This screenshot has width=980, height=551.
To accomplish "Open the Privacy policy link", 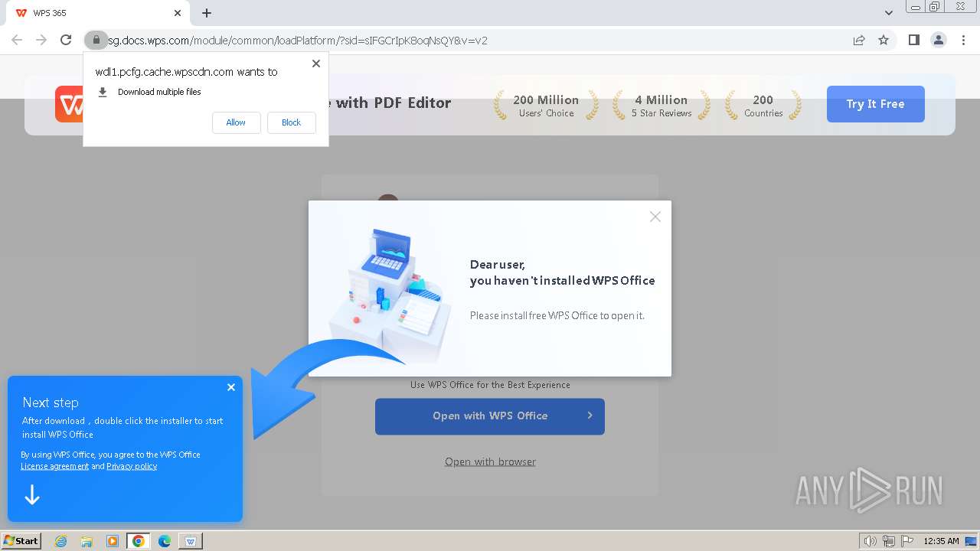I will tap(132, 466).
